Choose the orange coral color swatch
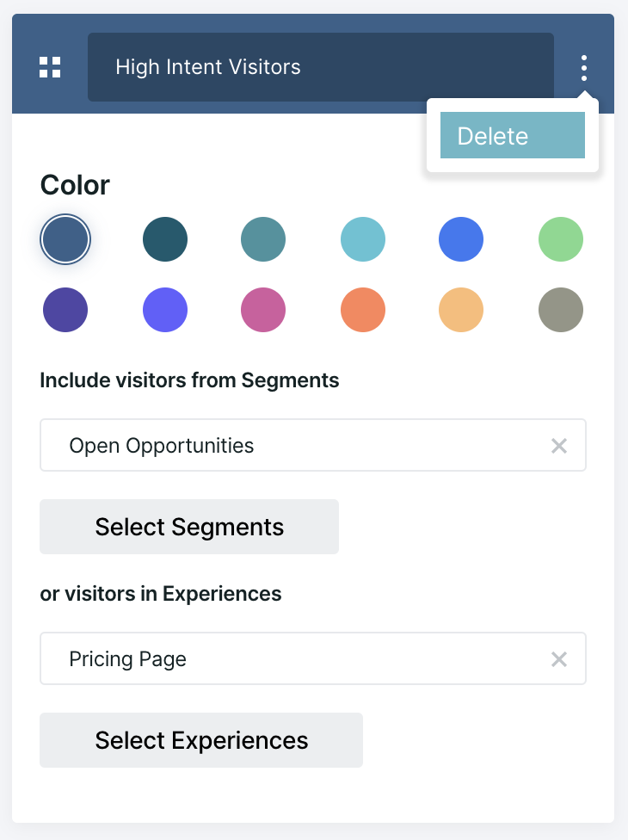Screen dimensions: 628x840 coord(363,310)
